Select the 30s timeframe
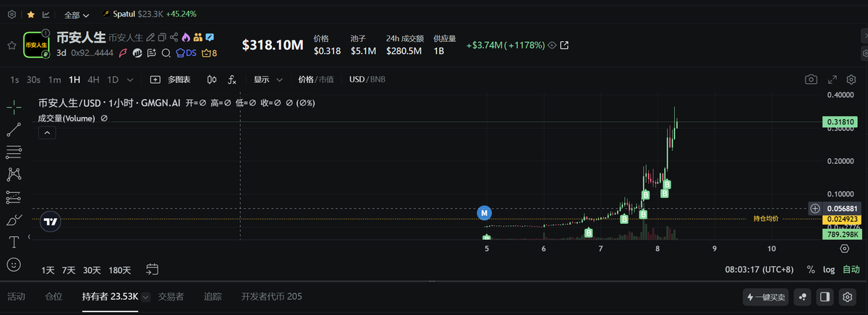The width and height of the screenshot is (868, 315). tap(33, 79)
